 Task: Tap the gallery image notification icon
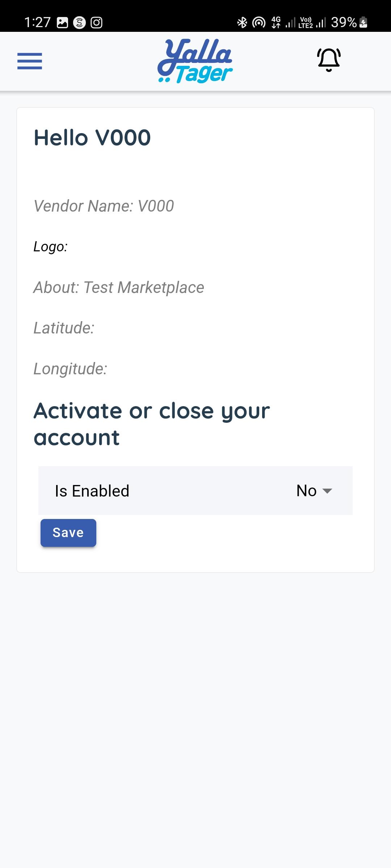pyautogui.click(x=63, y=22)
